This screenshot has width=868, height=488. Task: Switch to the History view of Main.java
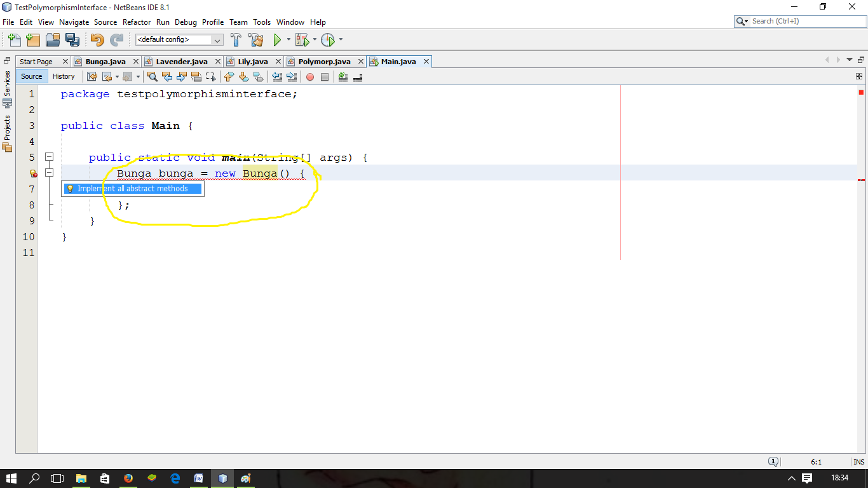pyautogui.click(x=64, y=76)
